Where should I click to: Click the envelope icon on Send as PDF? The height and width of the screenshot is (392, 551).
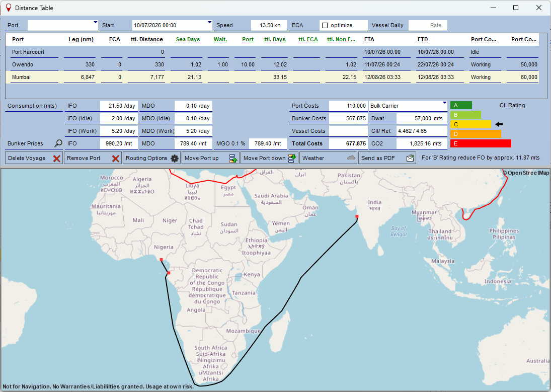tap(410, 158)
